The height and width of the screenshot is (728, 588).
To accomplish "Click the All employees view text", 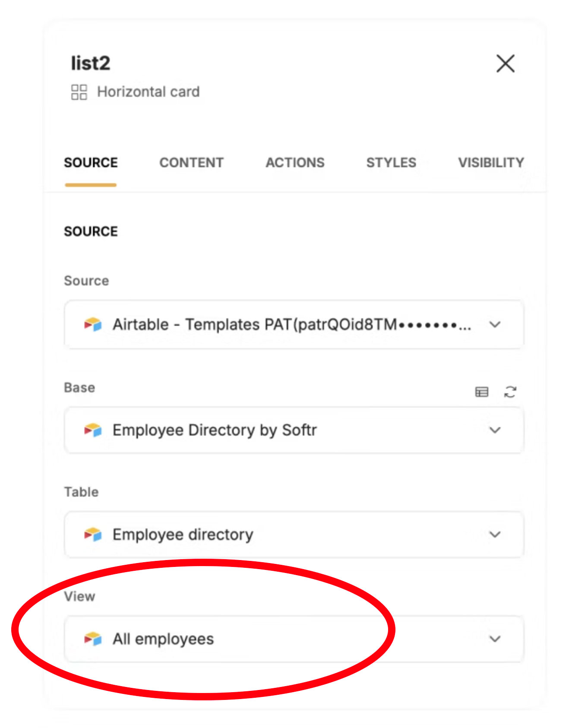I will tap(163, 639).
